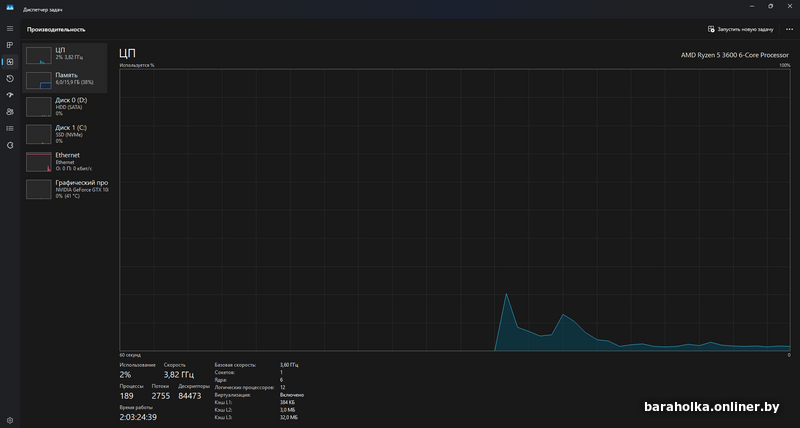This screenshot has width=800, height=428.
Task: Click the 84473 Дескрипторы value
Action: coord(190,396)
